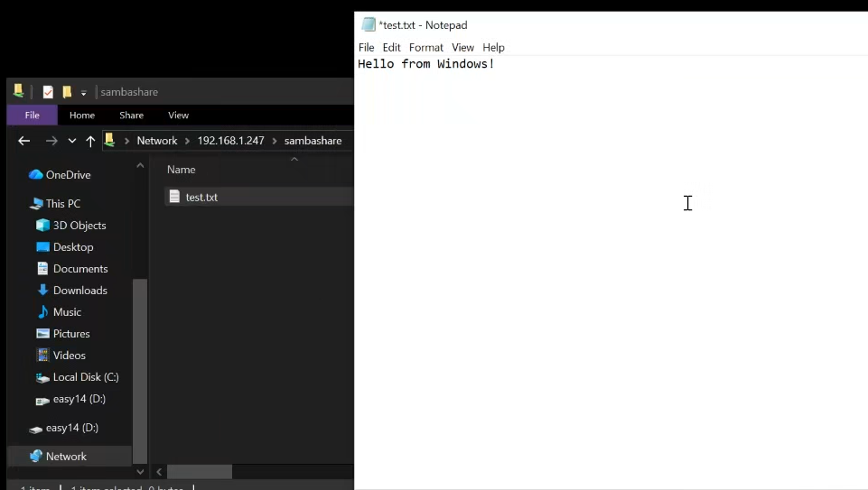Expand the Network breadcrumb chevron in address bar

(188, 141)
